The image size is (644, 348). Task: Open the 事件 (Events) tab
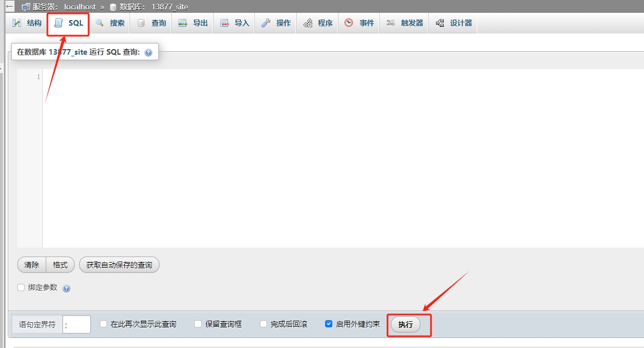[x=360, y=23]
